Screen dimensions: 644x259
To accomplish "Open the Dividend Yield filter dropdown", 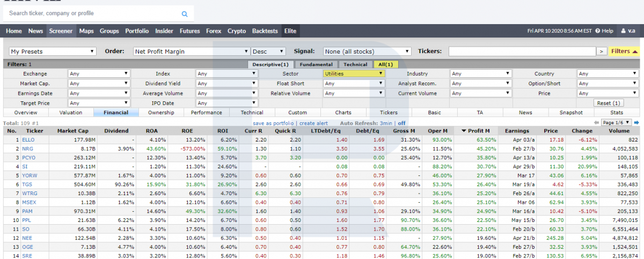I will [226, 84].
